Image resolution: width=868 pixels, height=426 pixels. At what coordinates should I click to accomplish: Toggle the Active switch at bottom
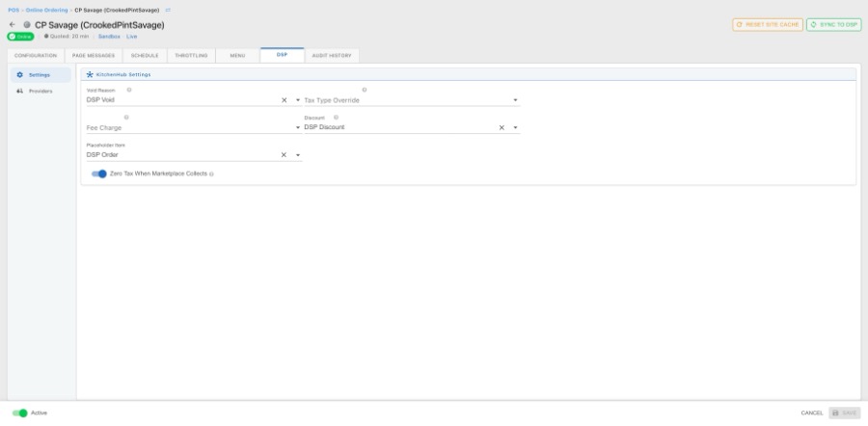click(19, 413)
